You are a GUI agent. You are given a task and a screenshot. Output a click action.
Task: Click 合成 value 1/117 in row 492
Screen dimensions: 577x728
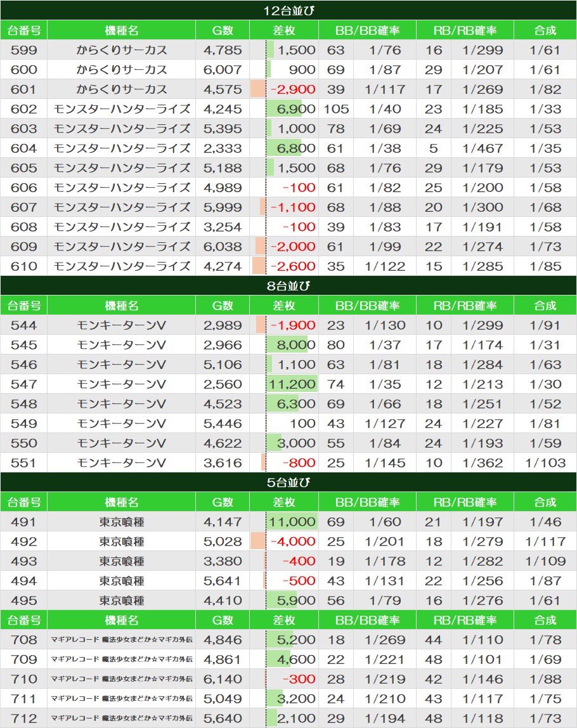[545, 542]
